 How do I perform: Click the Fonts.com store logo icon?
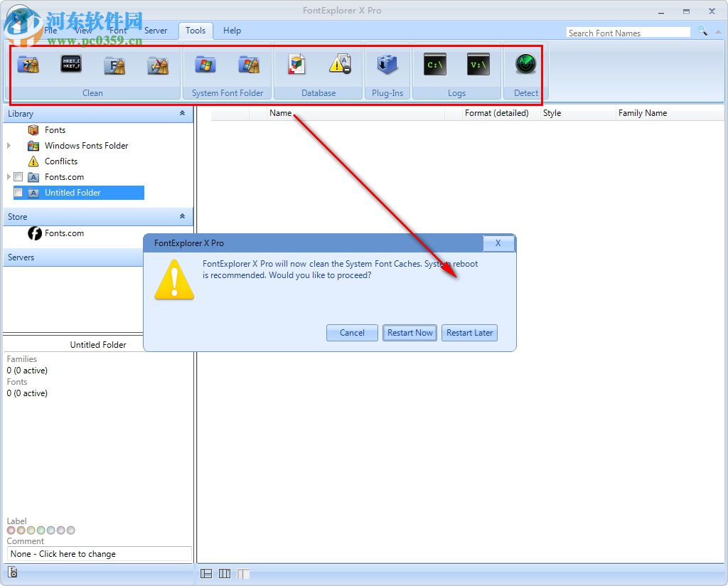click(35, 233)
